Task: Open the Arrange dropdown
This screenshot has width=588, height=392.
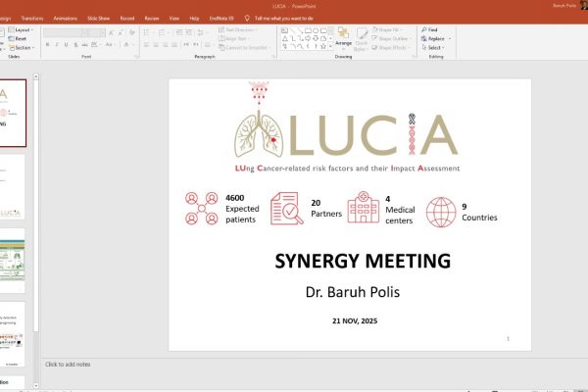Action: (344, 38)
